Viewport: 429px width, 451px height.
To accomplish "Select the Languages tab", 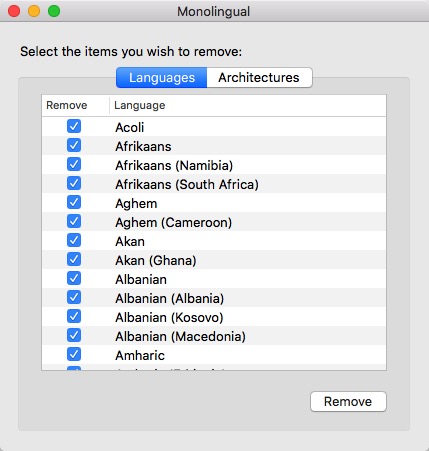I will (x=162, y=78).
